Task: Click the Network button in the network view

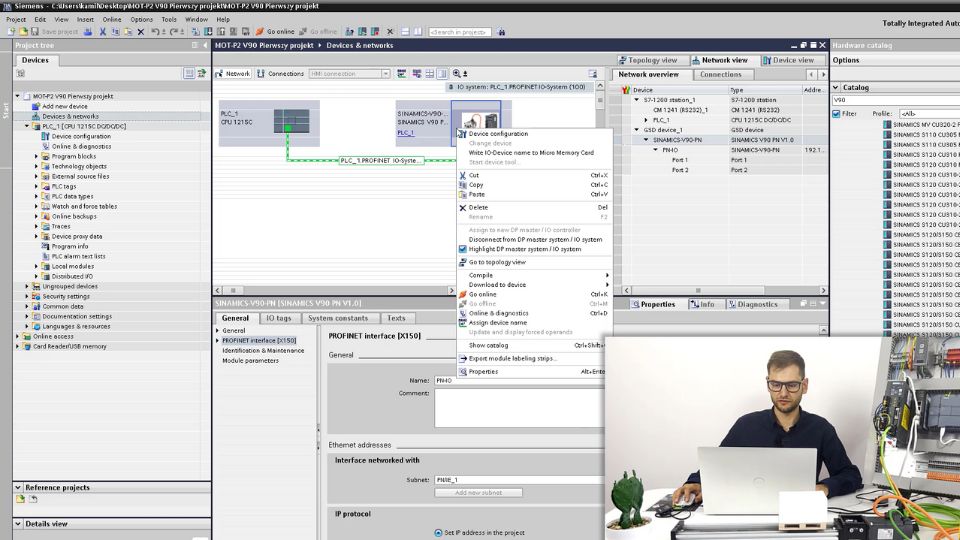Action: click(233, 73)
